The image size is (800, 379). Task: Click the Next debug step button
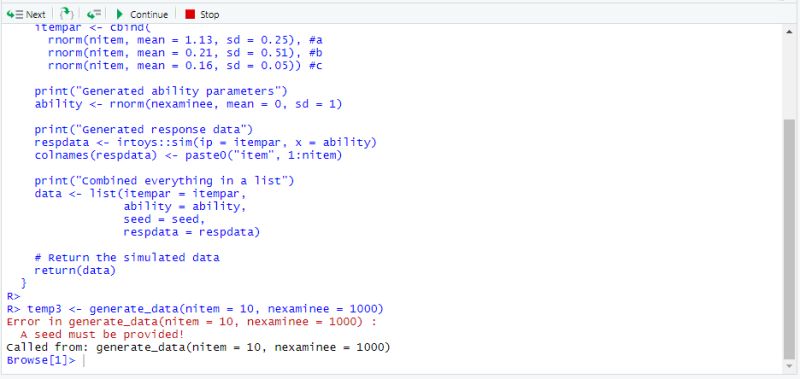(x=26, y=14)
